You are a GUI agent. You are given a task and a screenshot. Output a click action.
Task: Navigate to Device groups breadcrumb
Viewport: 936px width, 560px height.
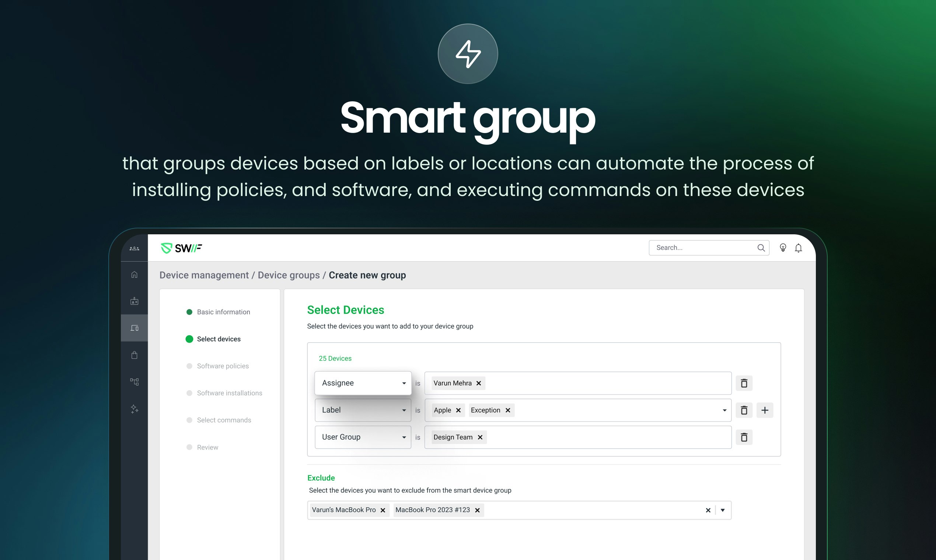click(288, 275)
